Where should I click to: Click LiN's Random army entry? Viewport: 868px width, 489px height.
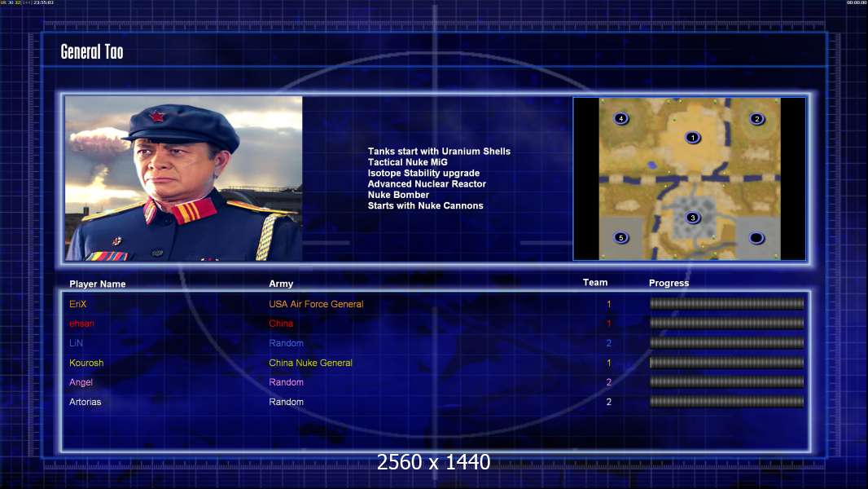(286, 343)
